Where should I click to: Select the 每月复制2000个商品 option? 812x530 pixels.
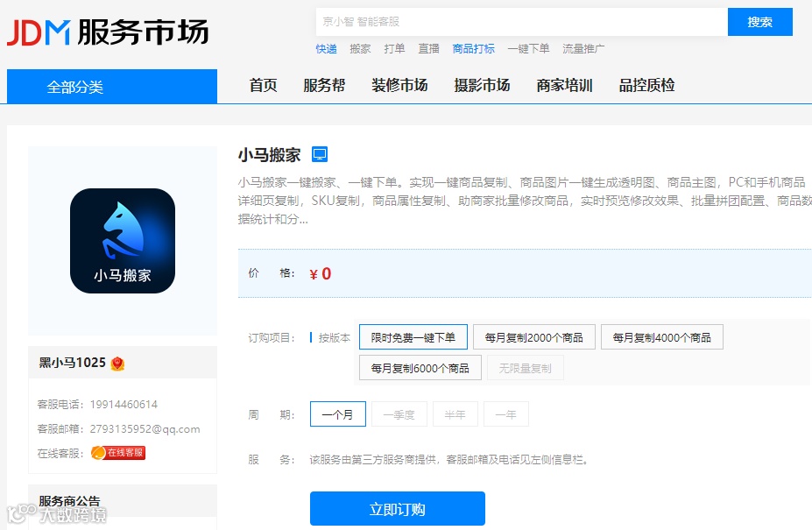click(534, 337)
